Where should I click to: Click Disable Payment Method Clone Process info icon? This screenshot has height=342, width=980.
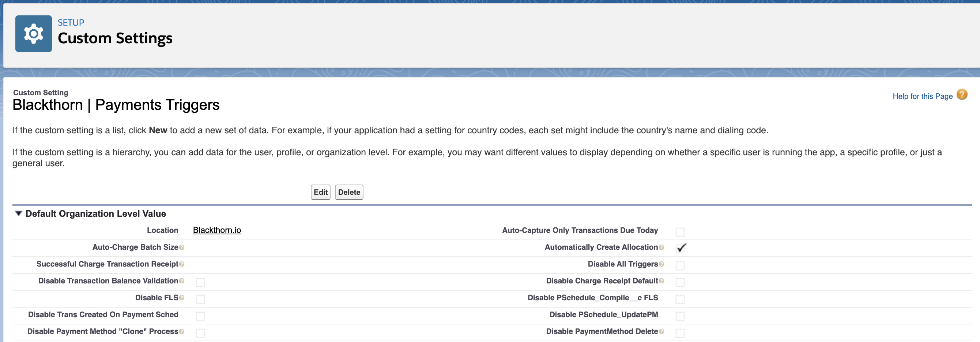point(182,331)
